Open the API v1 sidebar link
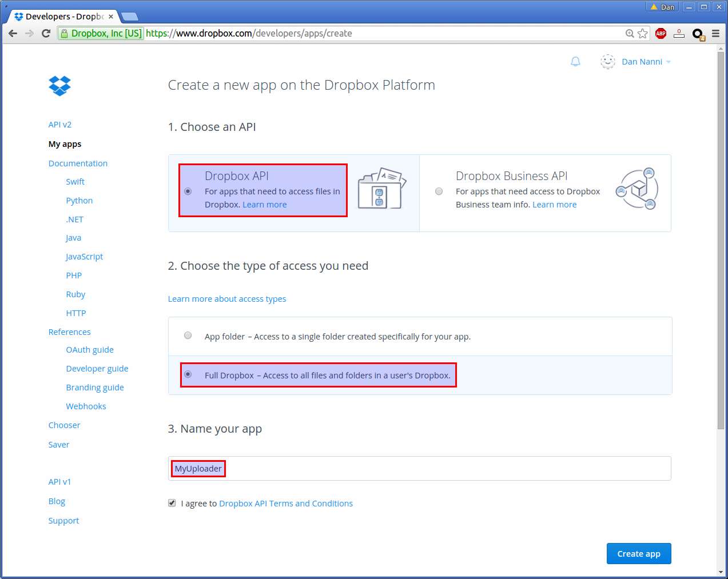728x579 pixels. (x=59, y=482)
